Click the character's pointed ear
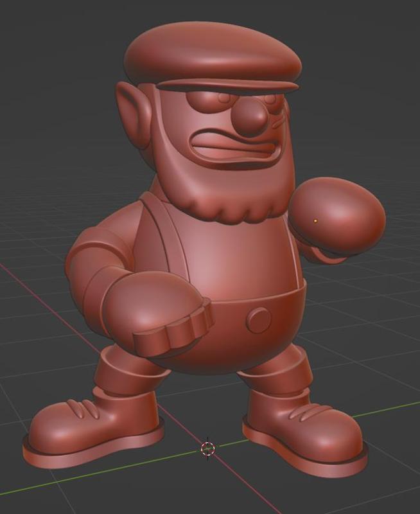Viewport: 420px width, 514px height. point(134,114)
